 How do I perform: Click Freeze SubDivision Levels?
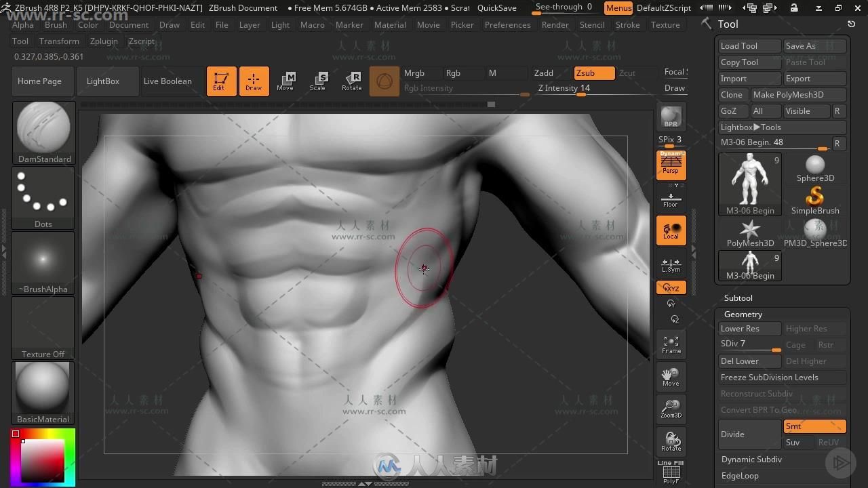click(x=782, y=378)
